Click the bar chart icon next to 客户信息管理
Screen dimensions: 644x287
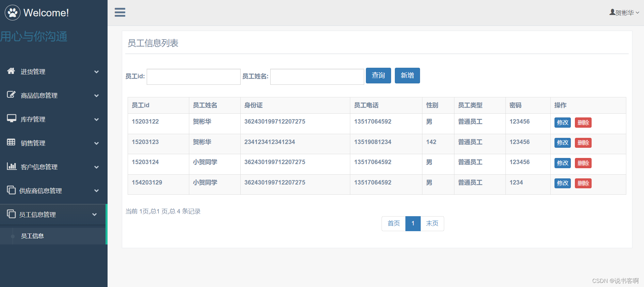tap(12, 166)
